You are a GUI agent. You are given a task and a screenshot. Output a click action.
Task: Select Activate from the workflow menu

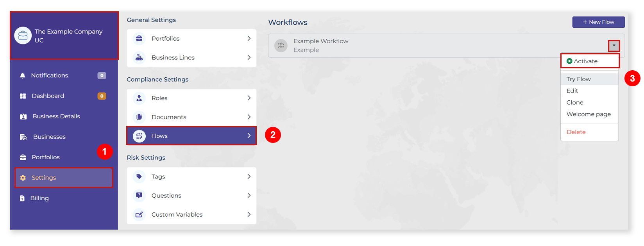click(x=590, y=61)
